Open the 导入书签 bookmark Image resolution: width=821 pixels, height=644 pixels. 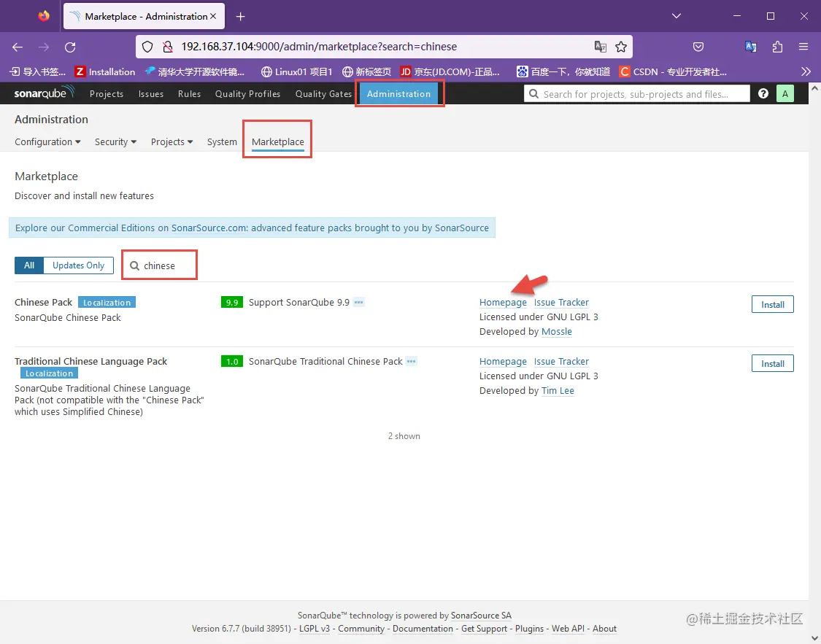tap(38, 71)
